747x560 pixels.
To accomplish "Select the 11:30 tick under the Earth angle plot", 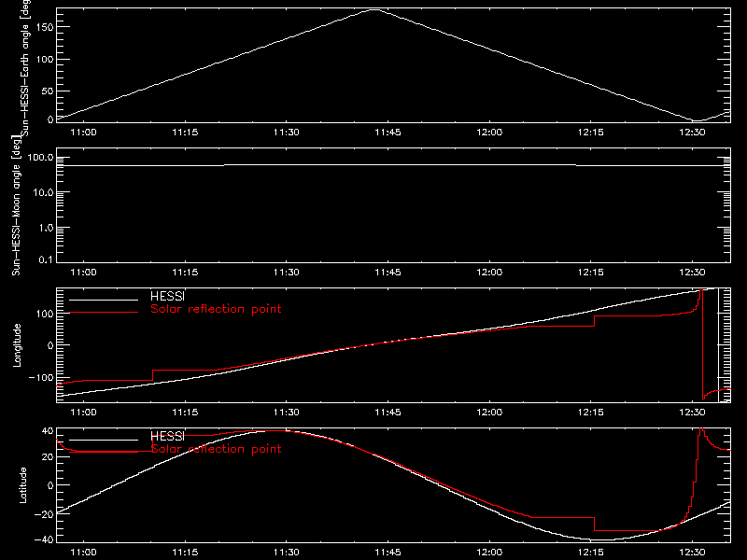I will (x=287, y=133).
